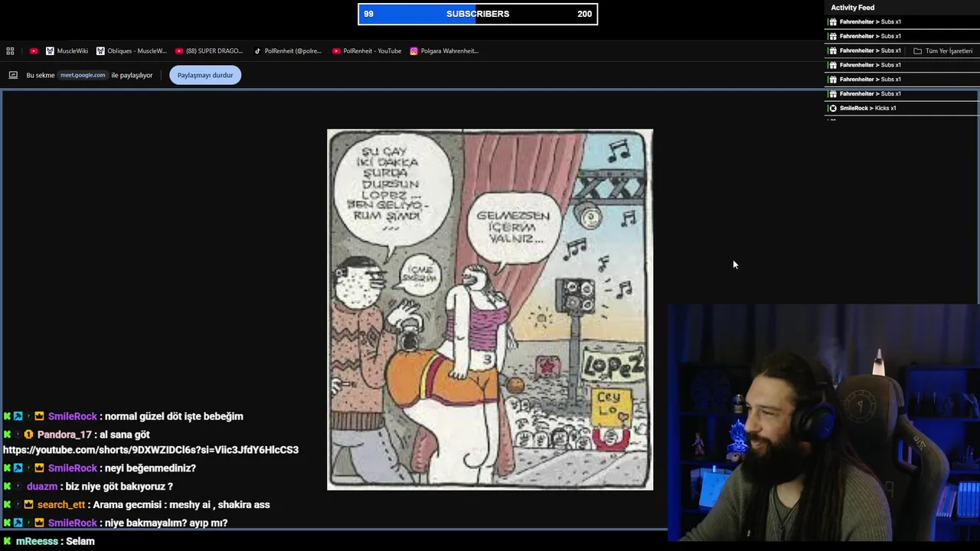980x551 pixels.
Task: Click the orange info badge before Pandora_17
Action: click(x=28, y=435)
